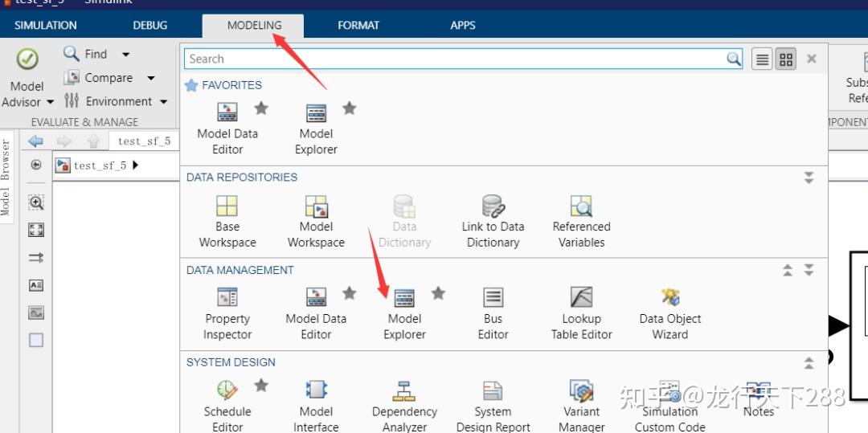Move Data Management section down
868x433 pixels.
(809, 270)
